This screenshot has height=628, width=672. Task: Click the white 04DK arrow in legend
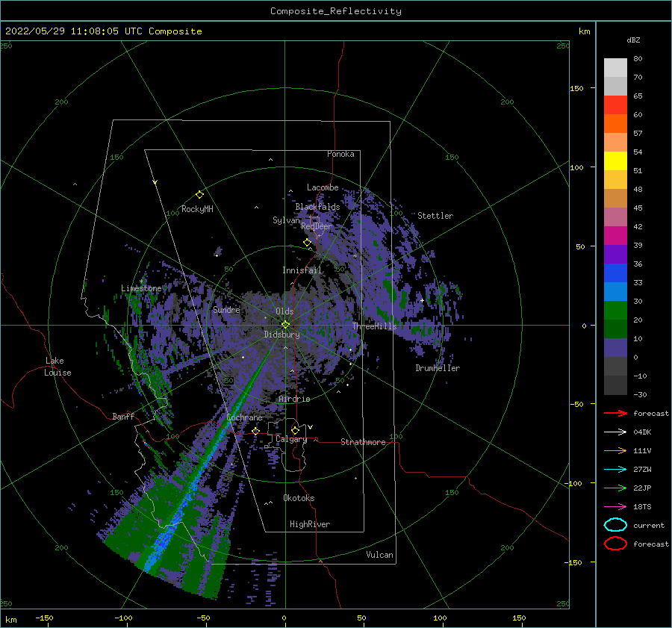(615, 432)
